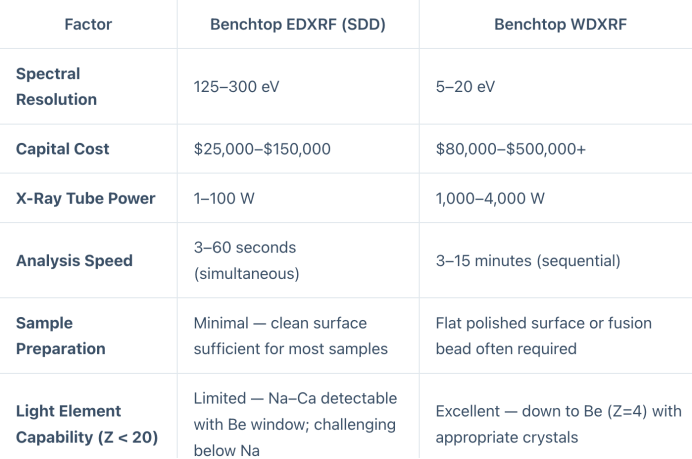Click the 1–100 W power cell

[x=224, y=198]
